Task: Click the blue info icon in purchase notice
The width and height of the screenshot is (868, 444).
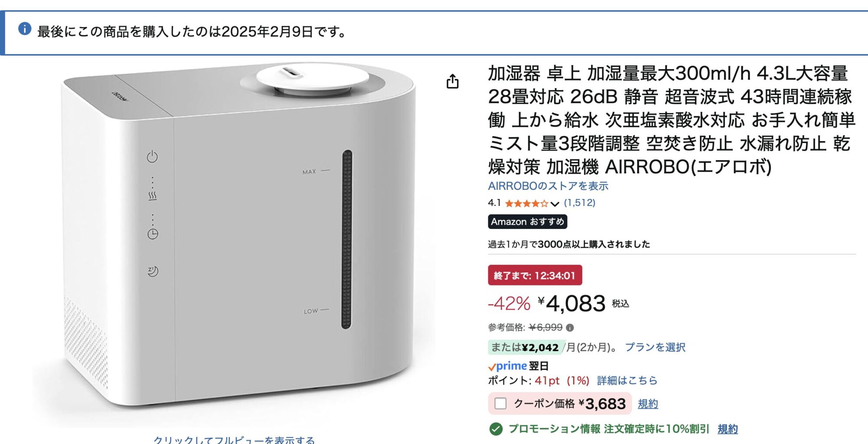Action: pyautogui.click(x=25, y=29)
